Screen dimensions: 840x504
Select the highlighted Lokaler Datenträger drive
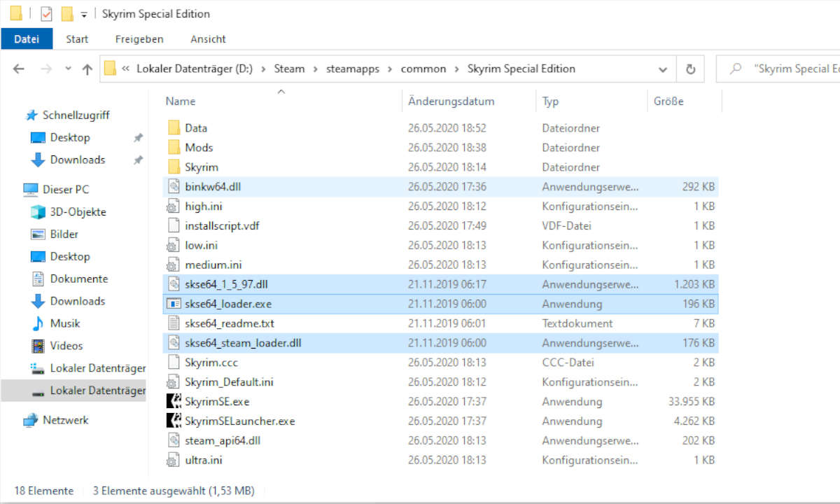(73, 391)
